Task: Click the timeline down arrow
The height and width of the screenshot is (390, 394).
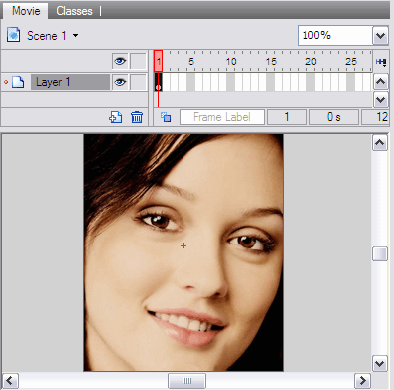Action: point(381,99)
